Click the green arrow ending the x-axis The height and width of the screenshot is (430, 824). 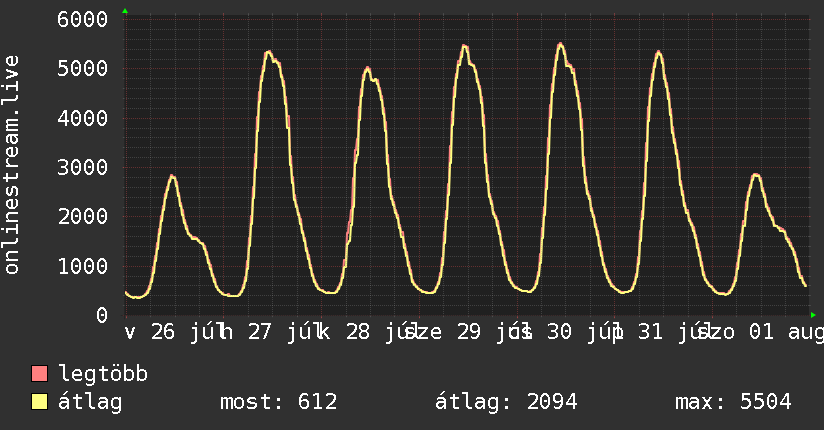(813, 315)
